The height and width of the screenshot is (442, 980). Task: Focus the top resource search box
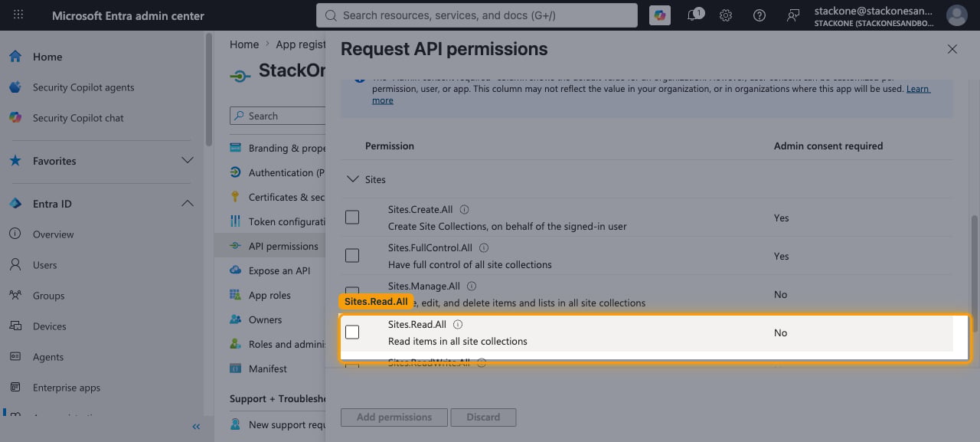click(476, 15)
